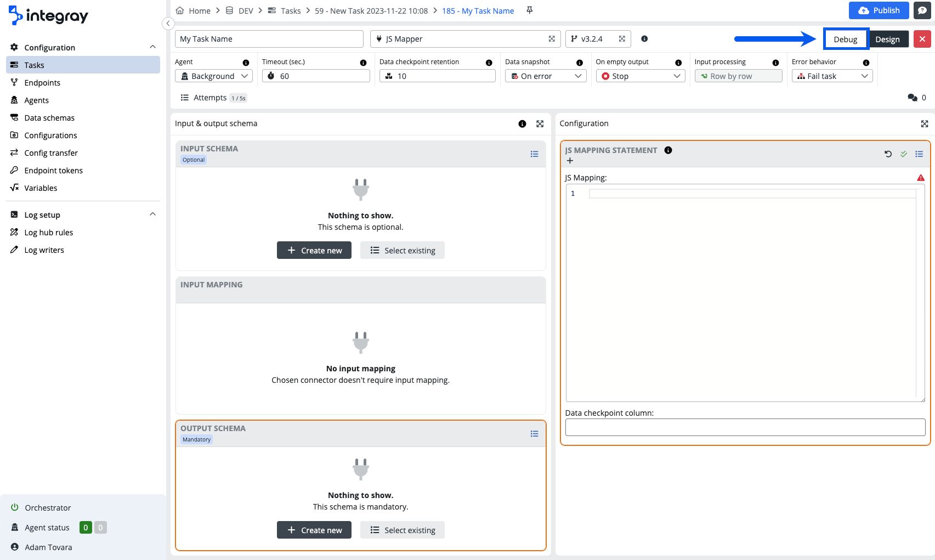Collapse the left sidebar panel
This screenshot has height=560, width=935.
[168, 24]
